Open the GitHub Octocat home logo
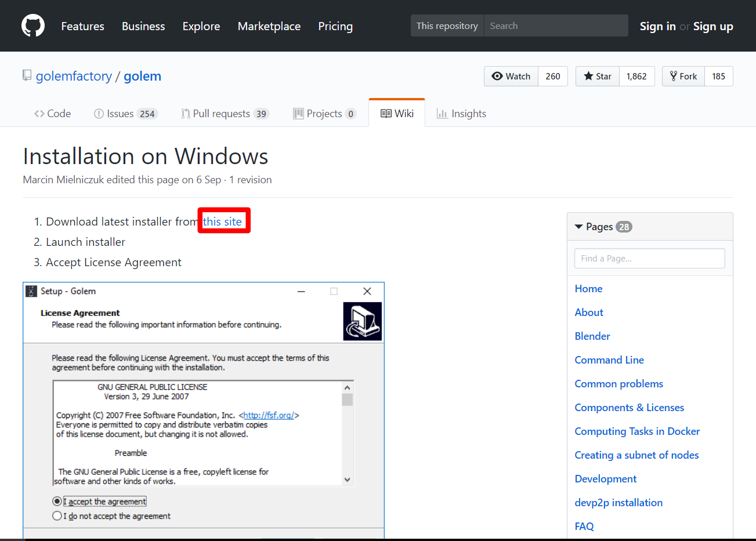This screenshot has height=541, width=756. tap(33, 26)
